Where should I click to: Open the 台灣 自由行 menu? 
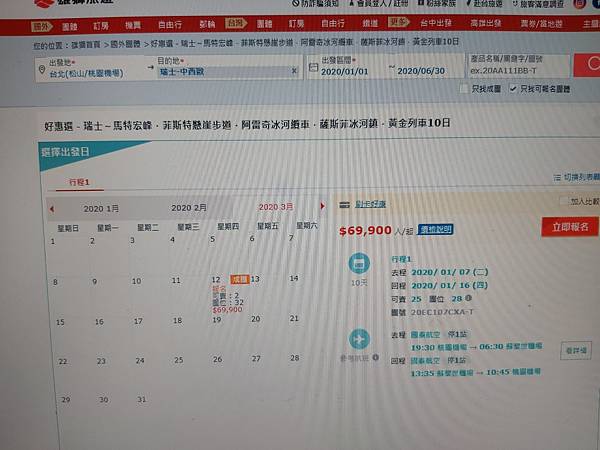click(x=333, y=24)
